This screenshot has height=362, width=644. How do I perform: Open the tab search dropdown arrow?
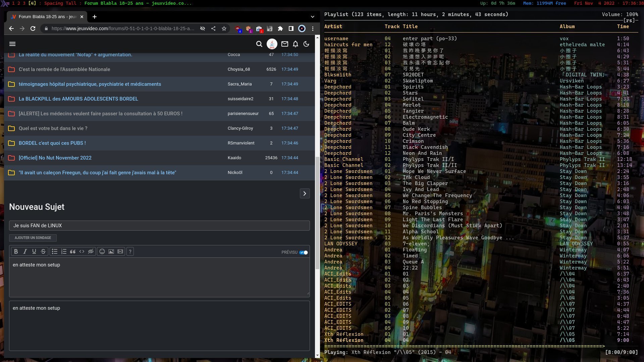coord(312,17)
